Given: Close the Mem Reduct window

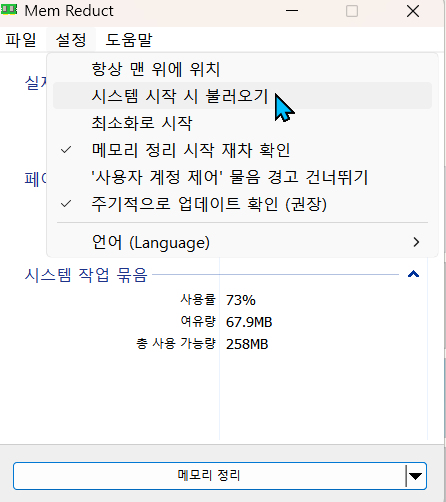Looking at the screenshot, I should pos(413,11).
